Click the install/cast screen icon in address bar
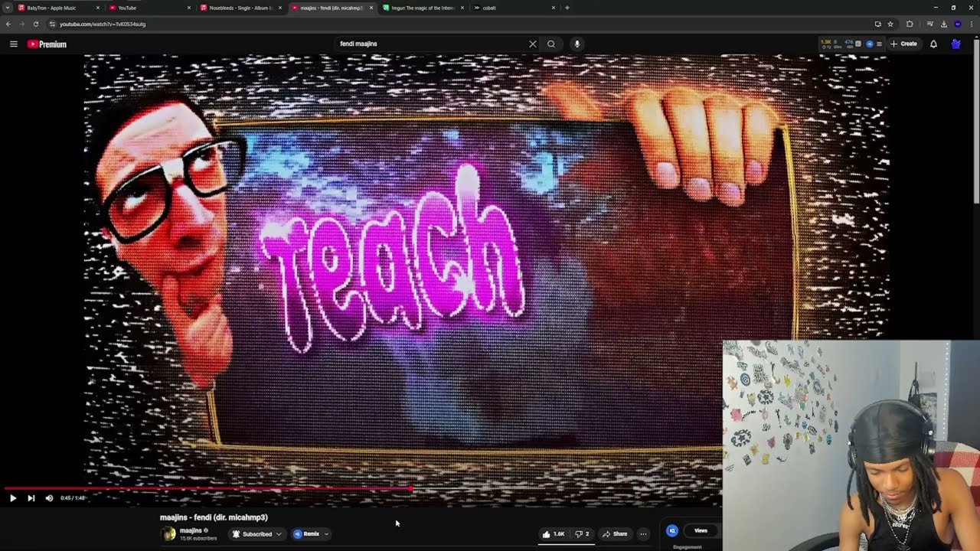Screen dimensions: 980x551 point(877,24)
